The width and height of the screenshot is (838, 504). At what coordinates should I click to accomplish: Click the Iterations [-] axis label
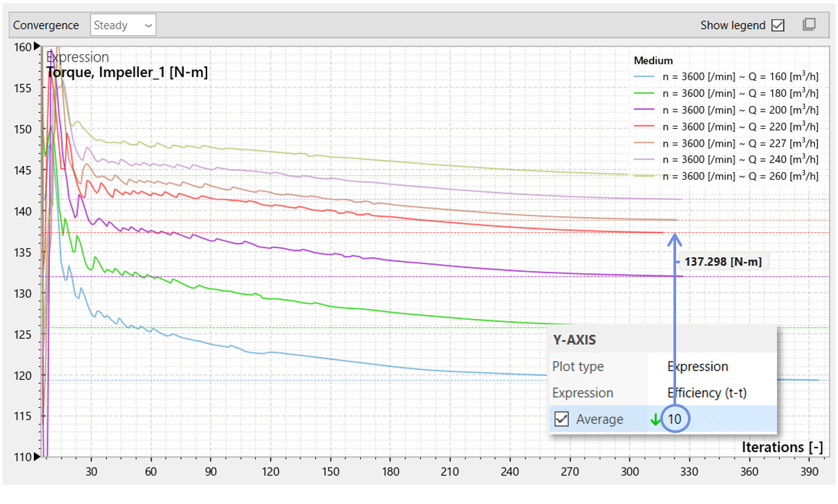point(782,447)
